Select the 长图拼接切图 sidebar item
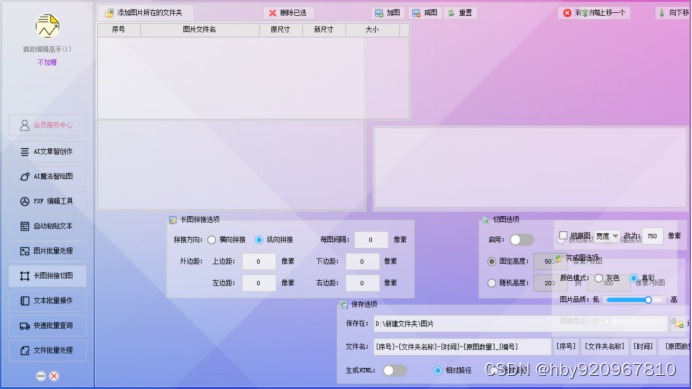The height and width of the screenshot is (389, 692). (x=47, y=276)
